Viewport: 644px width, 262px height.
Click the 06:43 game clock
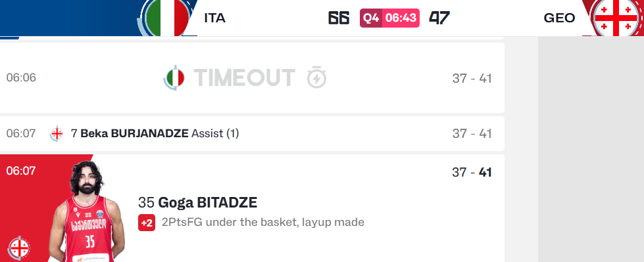[401, 18]
